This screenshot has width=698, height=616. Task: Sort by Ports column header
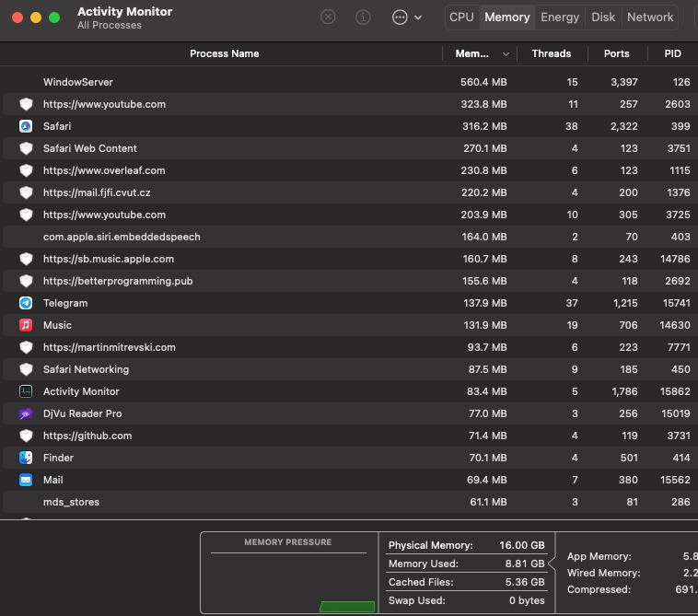pos(617,53)
